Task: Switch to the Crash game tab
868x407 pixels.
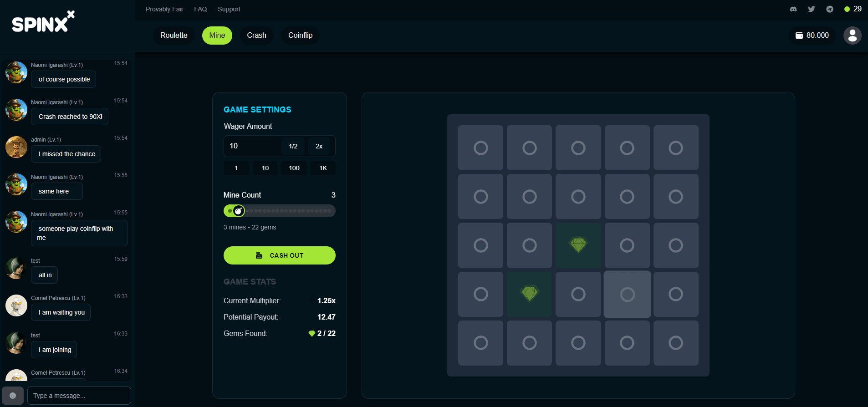Action: coord(256,36)
